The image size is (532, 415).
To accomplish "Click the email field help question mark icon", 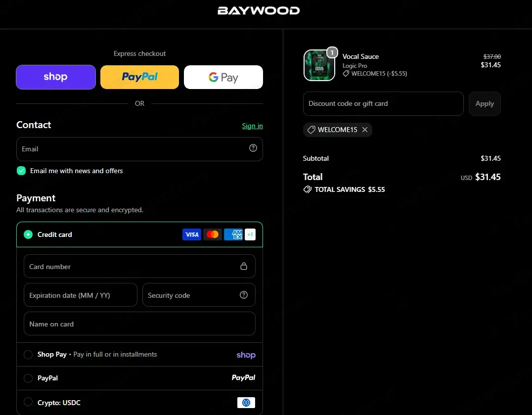I will [253, 148].
